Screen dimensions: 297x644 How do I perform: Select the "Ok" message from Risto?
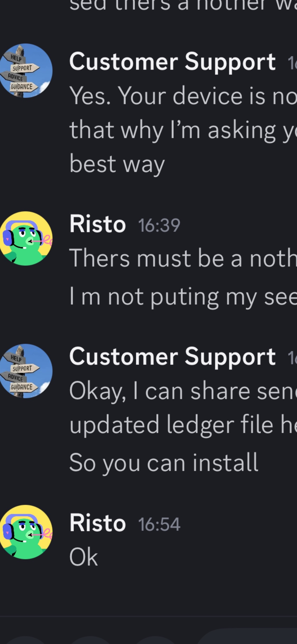(83, 557)
